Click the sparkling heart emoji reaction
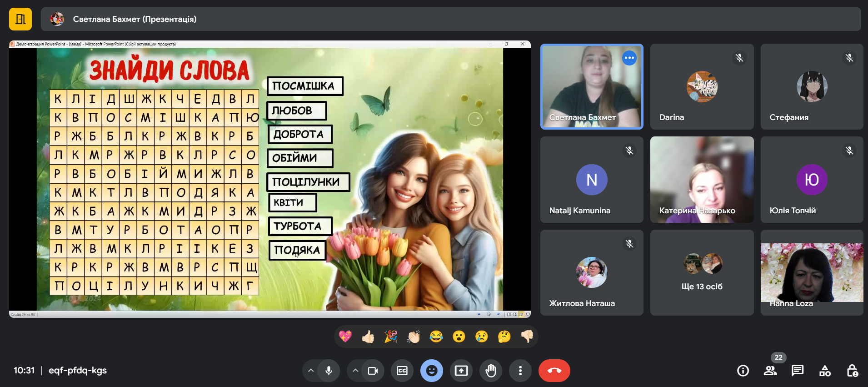Image resolution: width=868 pixels, height=387 pixels. [345, 337]
